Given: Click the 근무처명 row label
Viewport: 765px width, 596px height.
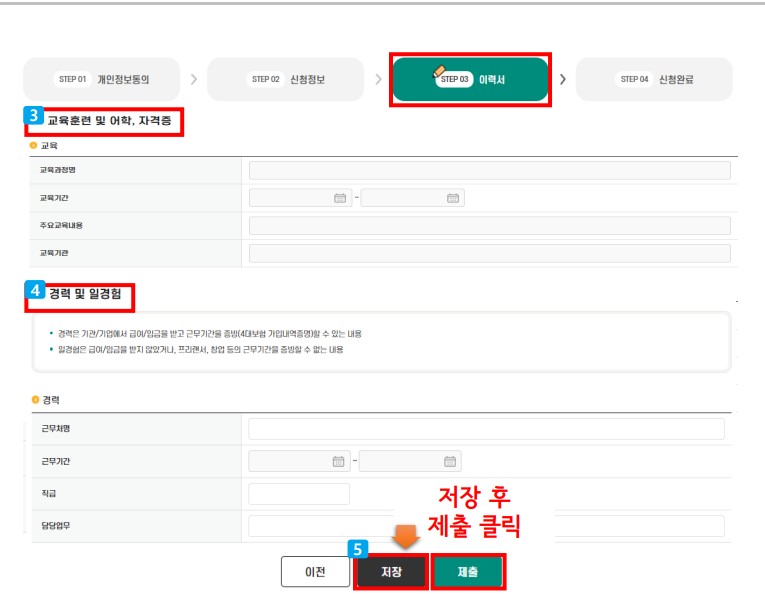Looking at the screenshot, I should pos(56,428).
